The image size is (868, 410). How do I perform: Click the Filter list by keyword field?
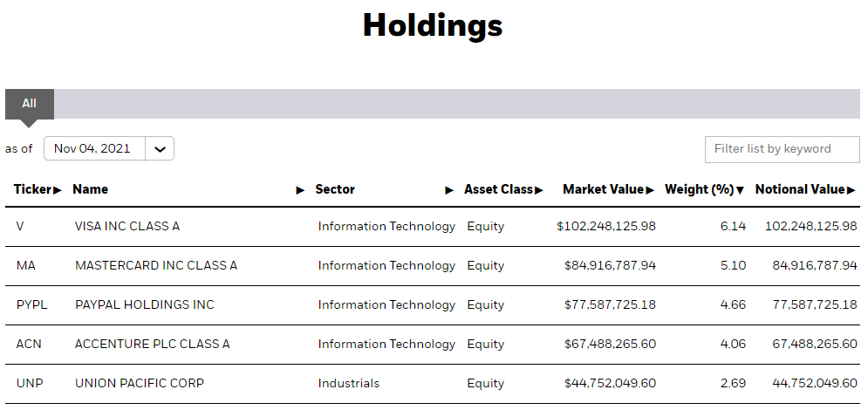tap(783, 149)
